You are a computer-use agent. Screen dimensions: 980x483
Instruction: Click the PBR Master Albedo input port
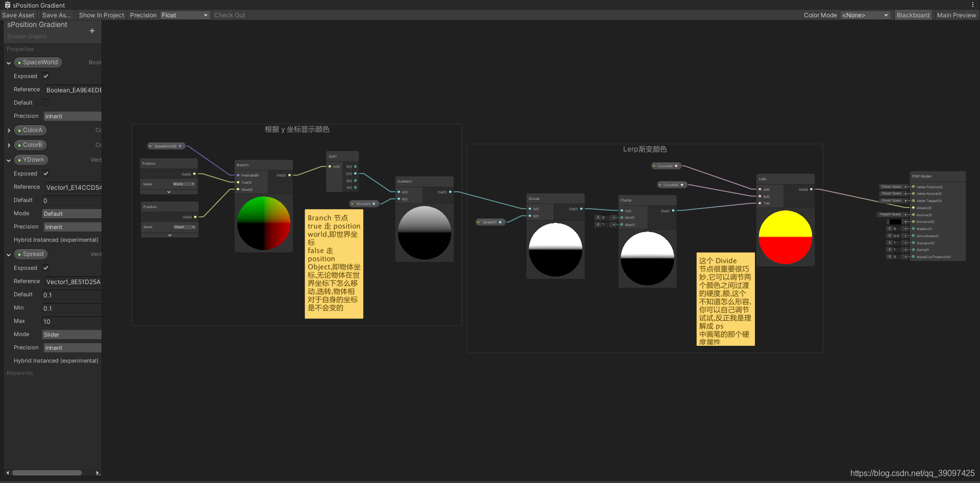tap(913, 208)
